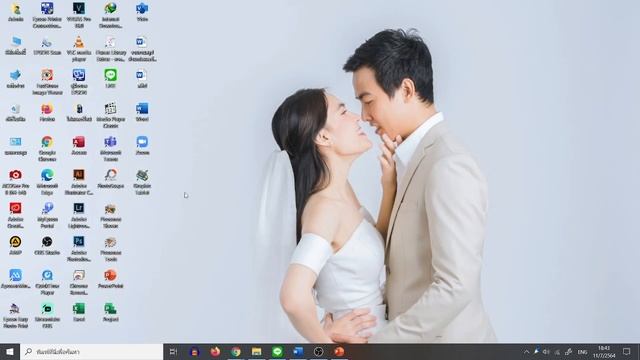Select QuickTime Player desktop icon
This screenshot has width=640, height=360.
[x=47, y=282]
